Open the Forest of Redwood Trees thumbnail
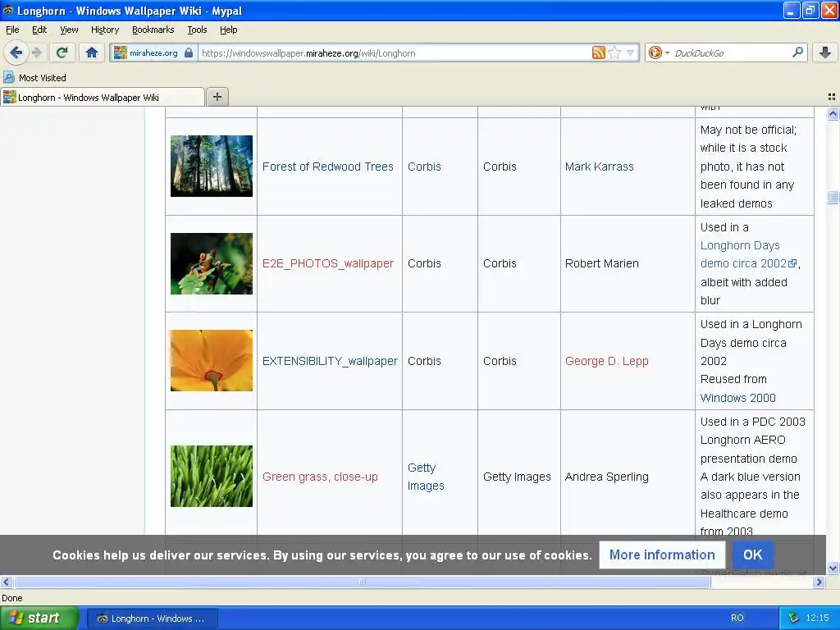Screen dimensions: 840x630 click(x=212, y=166)
